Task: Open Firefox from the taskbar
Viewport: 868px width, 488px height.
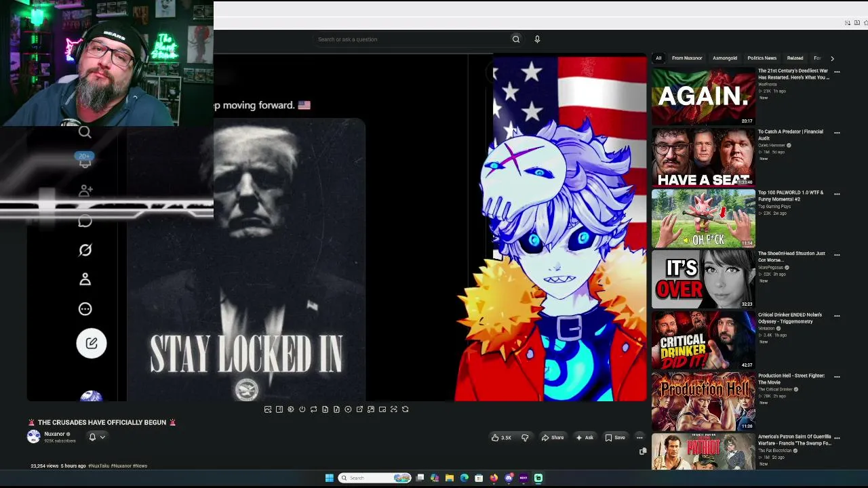Action: click(494, 478)
